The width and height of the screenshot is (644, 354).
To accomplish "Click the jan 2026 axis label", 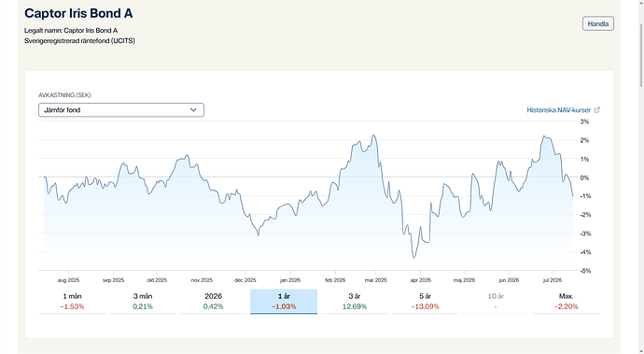I will coord(290,280).
